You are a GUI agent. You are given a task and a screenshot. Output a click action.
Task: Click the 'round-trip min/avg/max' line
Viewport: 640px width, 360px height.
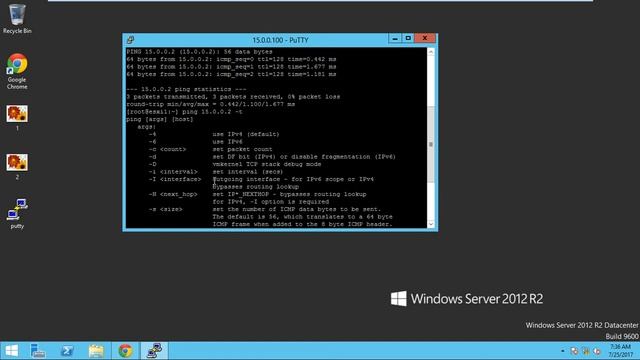coord(211,104)
